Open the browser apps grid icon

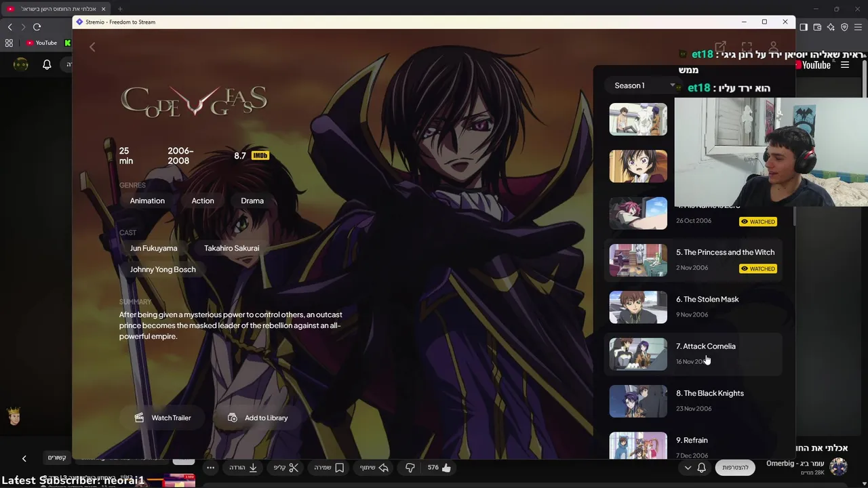(9, 43)
